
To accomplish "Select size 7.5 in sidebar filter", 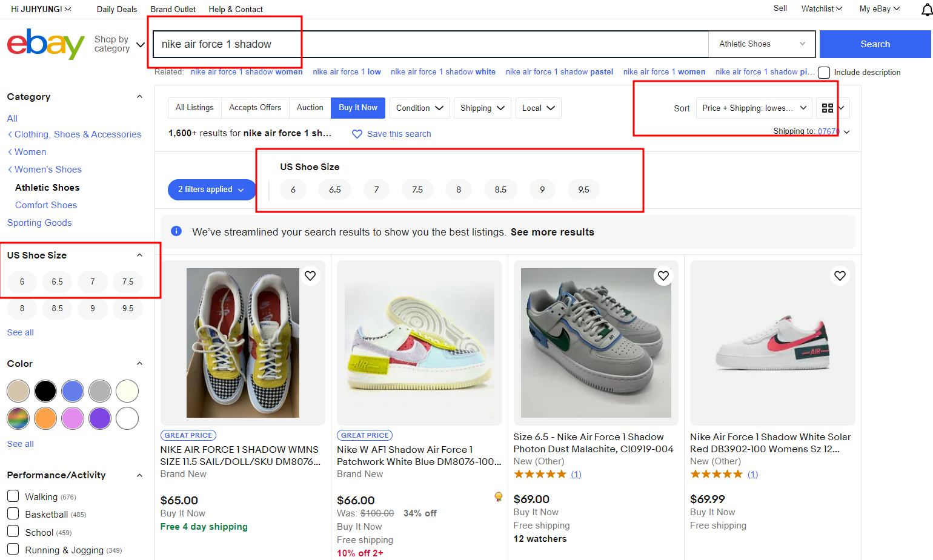I will [128, 282].
